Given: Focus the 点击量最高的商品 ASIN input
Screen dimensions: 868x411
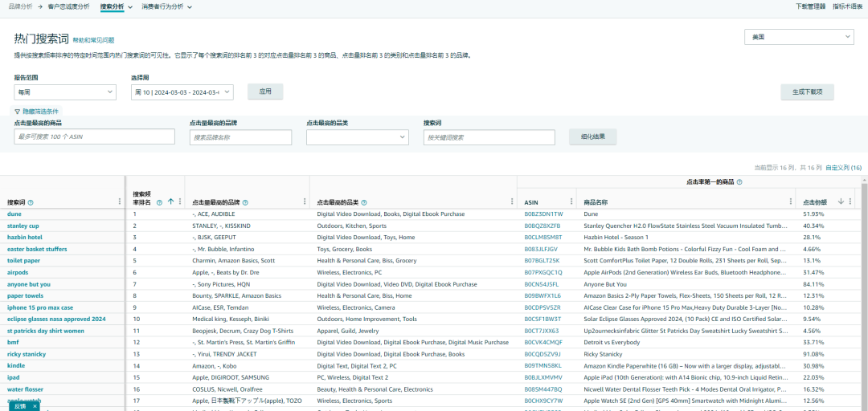Looking at the screenshot, I should [94, 136].
